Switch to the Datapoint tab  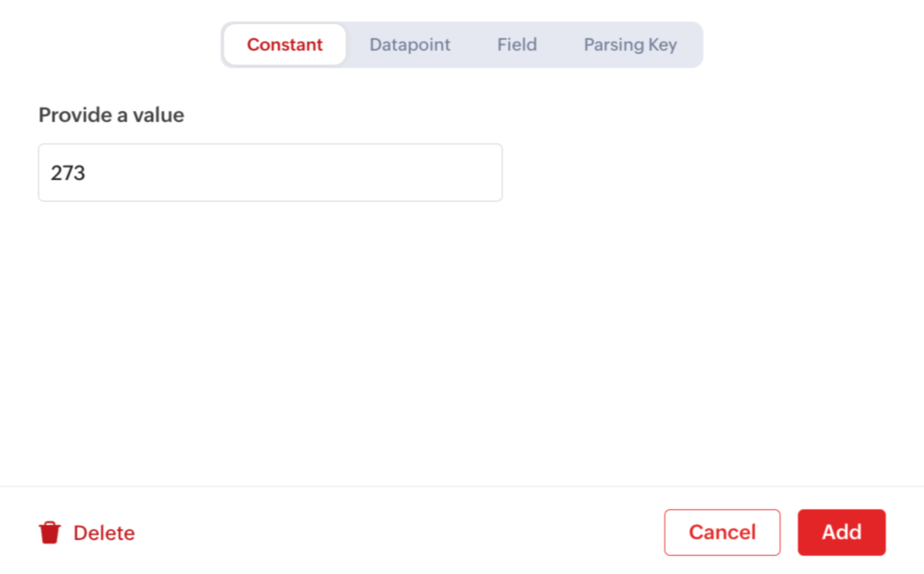(410, 45)
